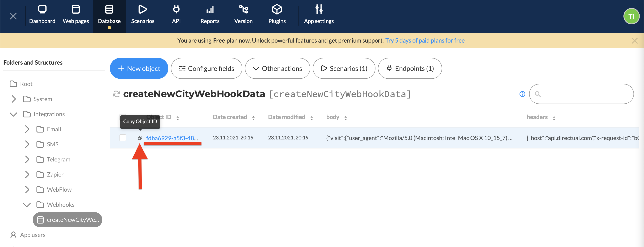Sort by Date created column
644x247 pixels.
coord(253,118)
